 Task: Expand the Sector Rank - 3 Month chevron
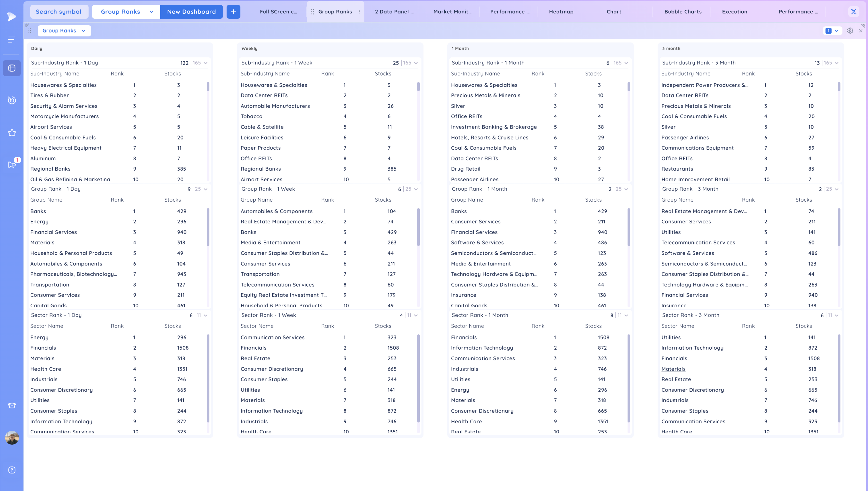pyautogui.click(x=836, y=315)
